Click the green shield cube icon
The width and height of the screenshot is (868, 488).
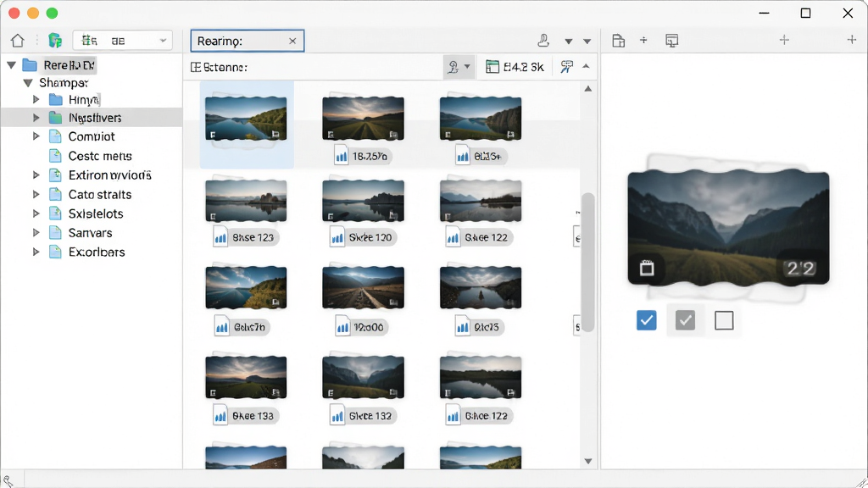pyautogui.click(x=55, y=41)
